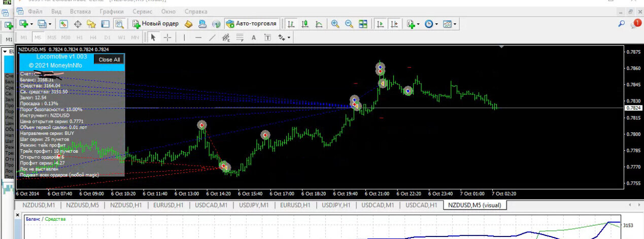Open the Indicators list icon
644x239 pixels.
point(411,24)
